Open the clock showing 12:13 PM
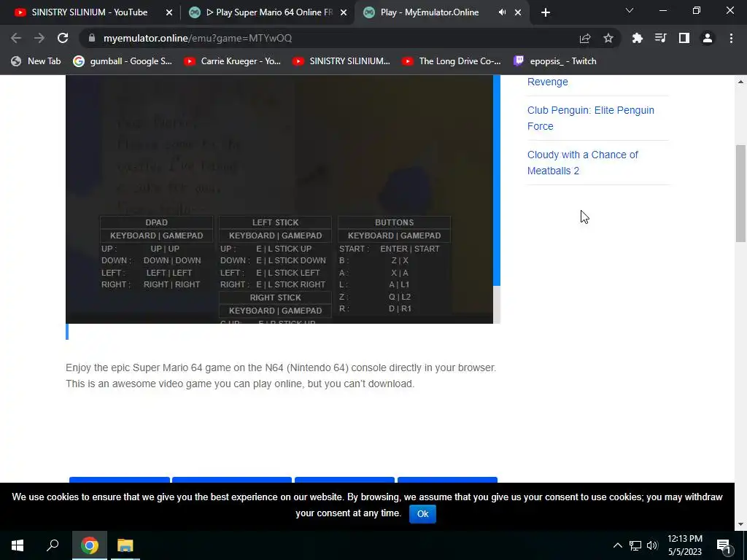The height and width of the screenshot is (560, 747). 685,545
